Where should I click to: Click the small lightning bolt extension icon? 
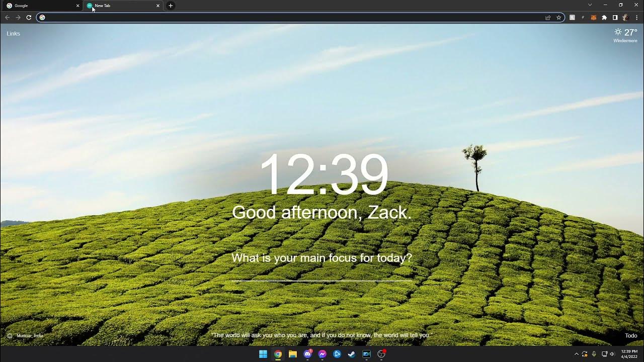583,17
